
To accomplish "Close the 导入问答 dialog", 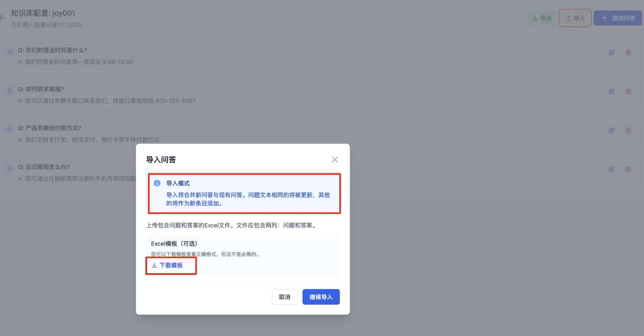I will [x=335, y=159].
